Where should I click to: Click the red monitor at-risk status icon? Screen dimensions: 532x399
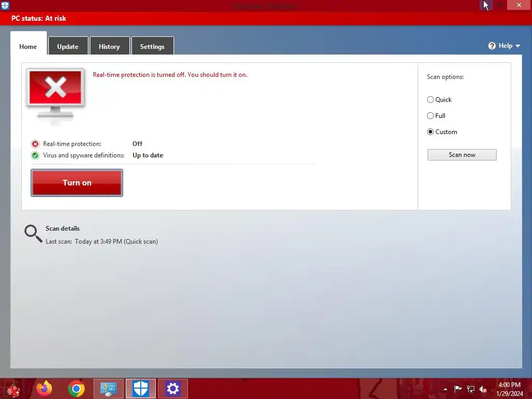point(55,94)
